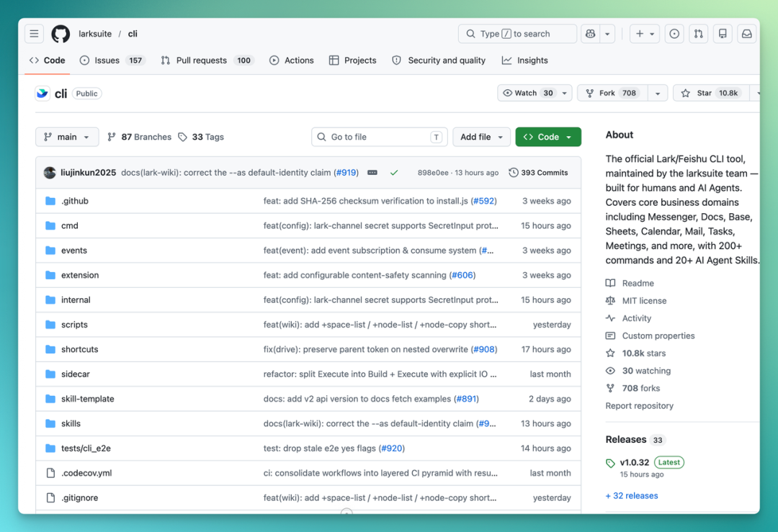The image size is (778, 532).
Task: Open the pull requests icon in header
Action: [x=698, y=34]
